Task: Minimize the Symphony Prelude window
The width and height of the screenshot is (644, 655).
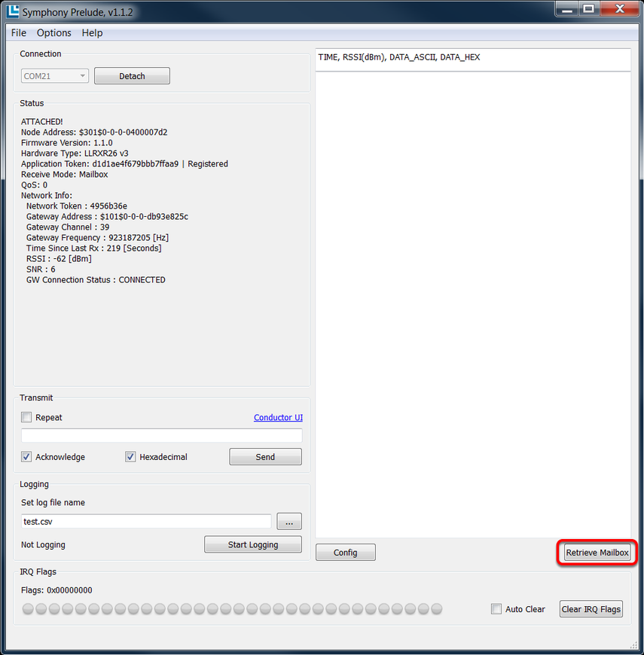Action: (566, 9)
